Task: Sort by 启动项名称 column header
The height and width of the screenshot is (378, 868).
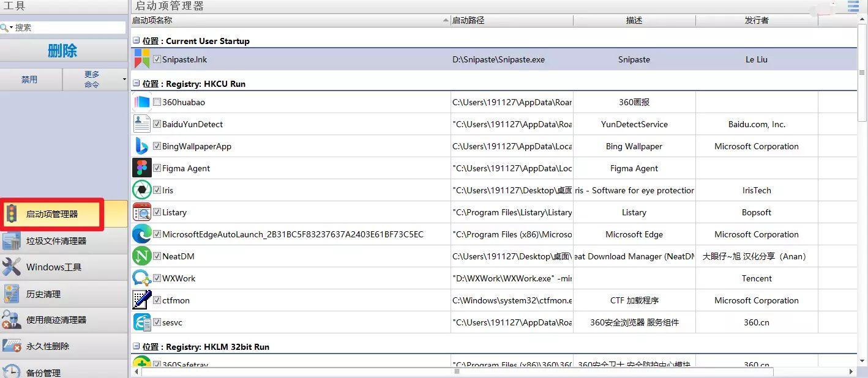Action: pyautogui.click(x=291, y=20)
